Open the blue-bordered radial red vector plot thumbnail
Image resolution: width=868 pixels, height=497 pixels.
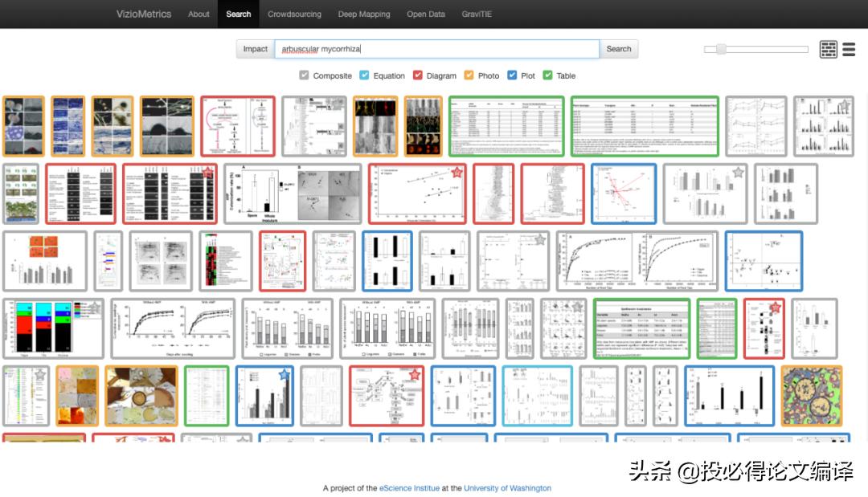tap(624, 194)
